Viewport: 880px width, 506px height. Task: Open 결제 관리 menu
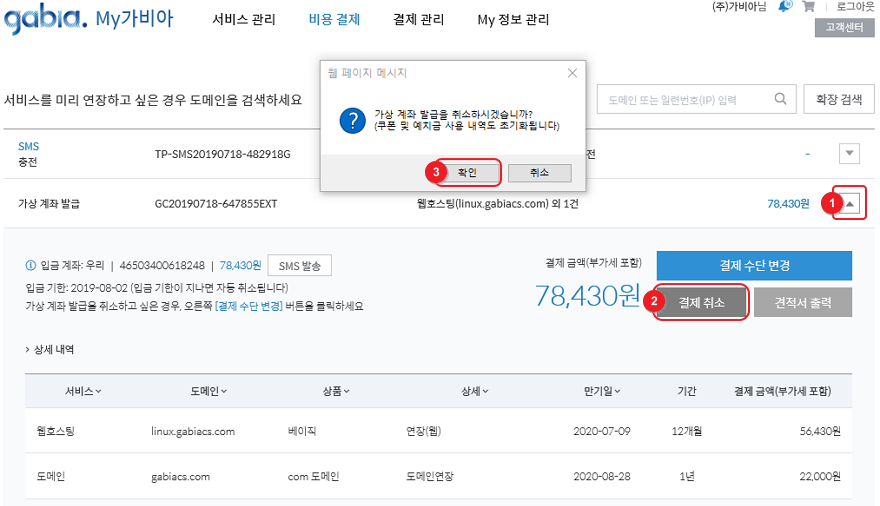click(418, 20)
